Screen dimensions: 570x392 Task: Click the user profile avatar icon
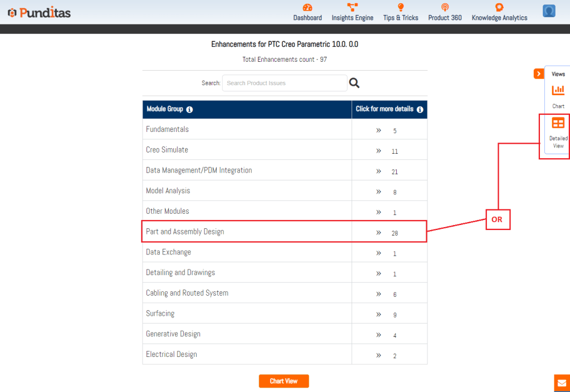point(549,11)
